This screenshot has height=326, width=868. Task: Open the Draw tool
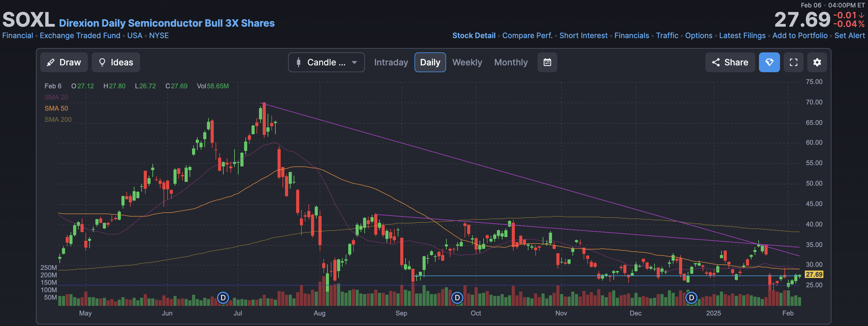click(x=64, y=62)
